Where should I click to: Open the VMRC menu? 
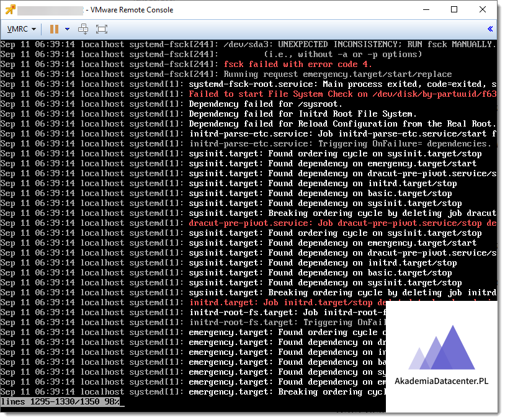point(21,29)
